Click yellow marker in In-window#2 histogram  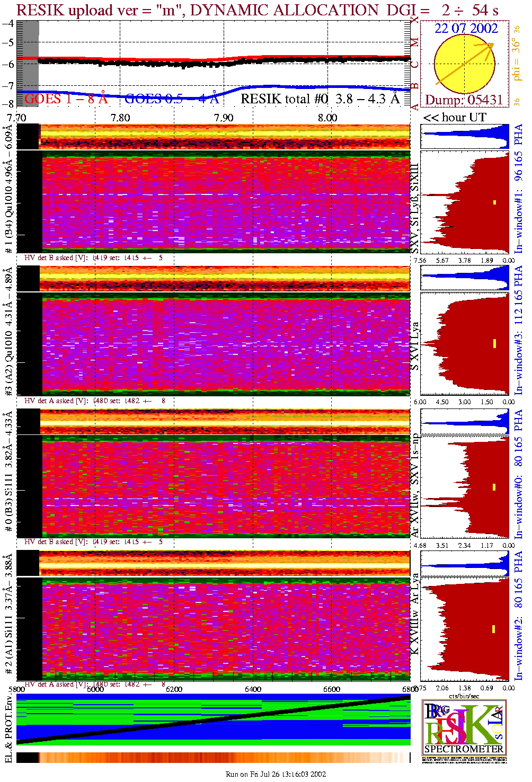pos(493,629)
